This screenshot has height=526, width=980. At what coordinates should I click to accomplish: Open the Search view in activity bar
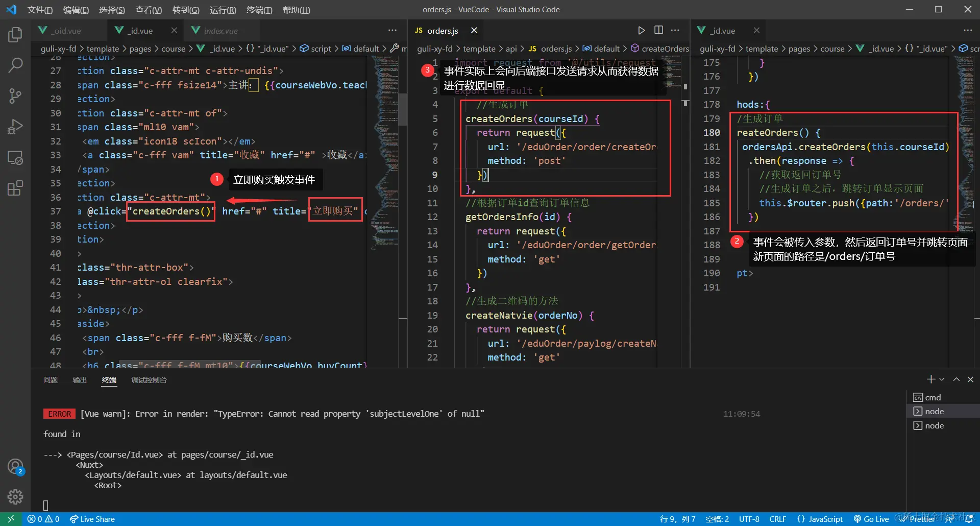click(15, 65)
